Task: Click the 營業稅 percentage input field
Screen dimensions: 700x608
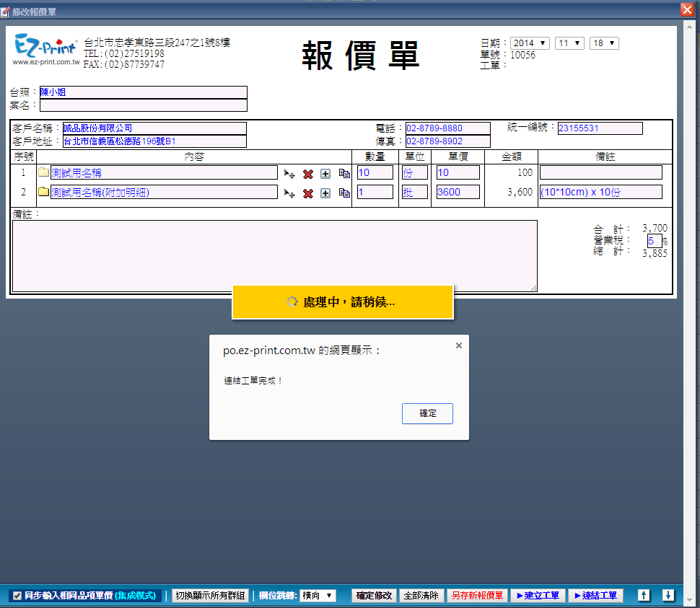Action: click(654, 241)
